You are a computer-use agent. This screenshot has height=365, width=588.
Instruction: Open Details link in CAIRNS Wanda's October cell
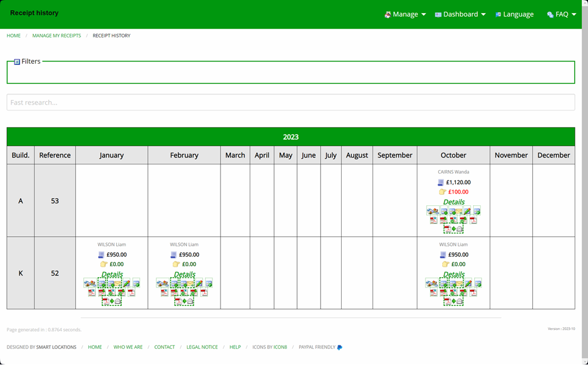pos(454,202)
